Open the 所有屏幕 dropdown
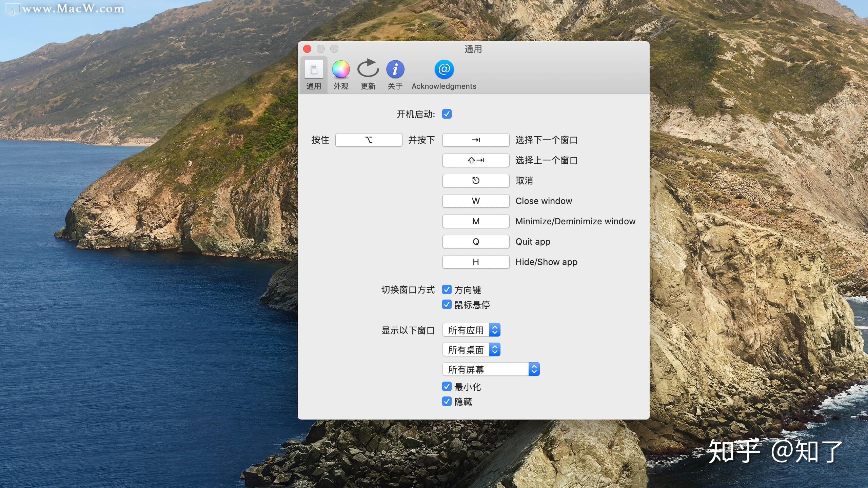The width and height of the screenshot is (868, 488). [x=491, y=369]
